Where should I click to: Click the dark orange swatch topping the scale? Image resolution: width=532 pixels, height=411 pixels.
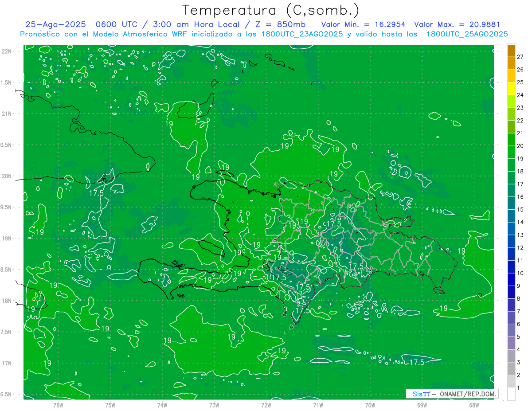pos(511,51)
